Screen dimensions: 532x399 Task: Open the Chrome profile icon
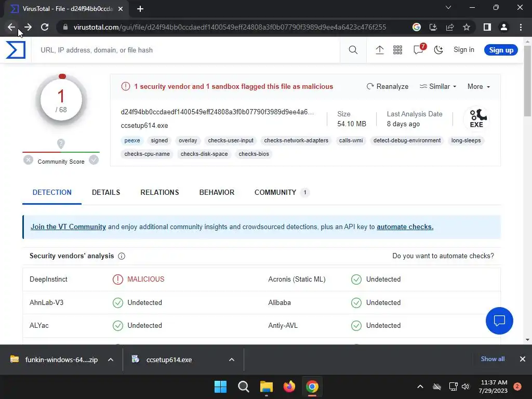point(504,27)
